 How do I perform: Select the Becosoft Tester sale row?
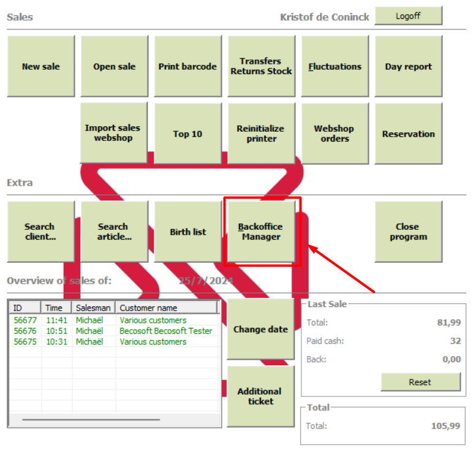pos(115,331)
